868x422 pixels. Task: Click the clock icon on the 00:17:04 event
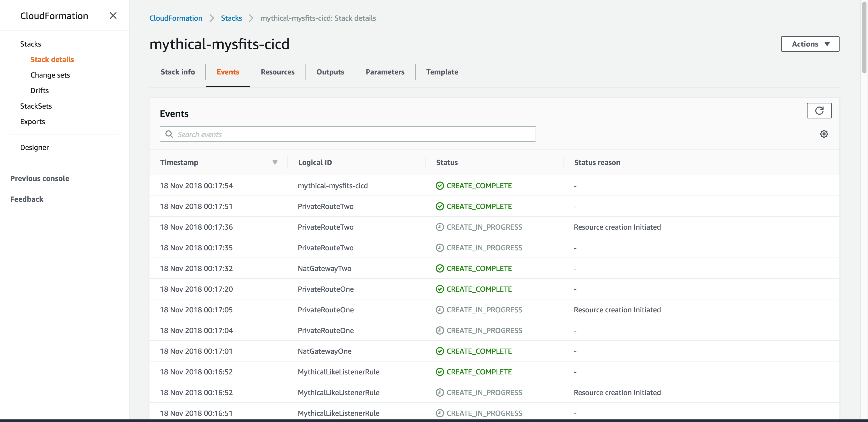(440, 330)
